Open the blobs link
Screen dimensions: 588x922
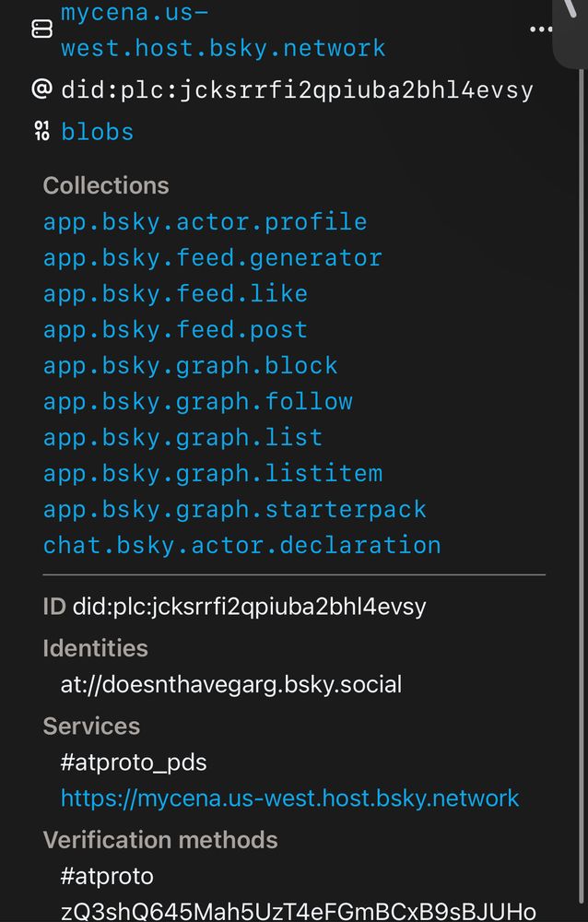click(x=98, y=132)
